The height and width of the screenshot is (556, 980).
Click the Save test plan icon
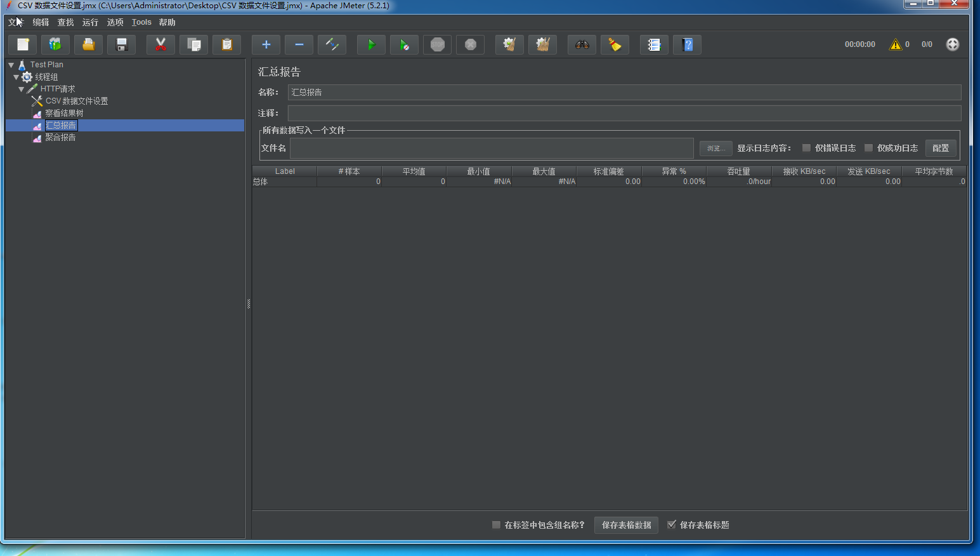point(121,44)
